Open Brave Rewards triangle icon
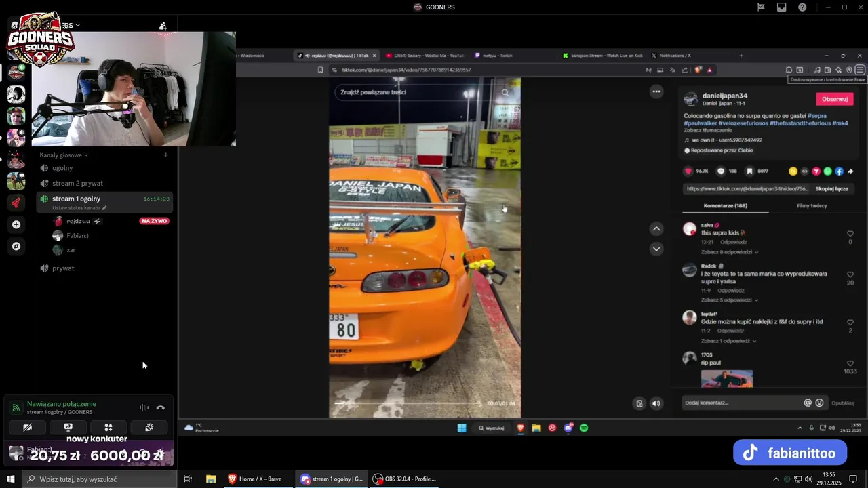This screenshot has width=868, height=488. (709, 70)
